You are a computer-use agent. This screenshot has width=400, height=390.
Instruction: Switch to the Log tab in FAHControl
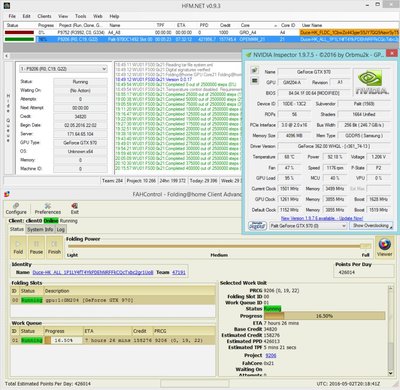(x=61, y=229)
